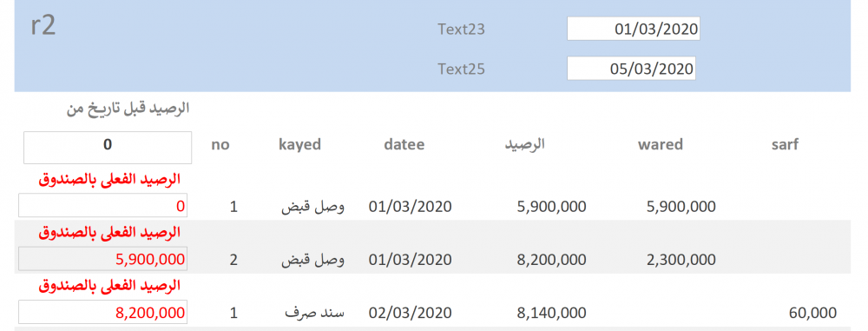Click the wared column header
This screenshot has width=868, height=331.
tap(660, 145)
